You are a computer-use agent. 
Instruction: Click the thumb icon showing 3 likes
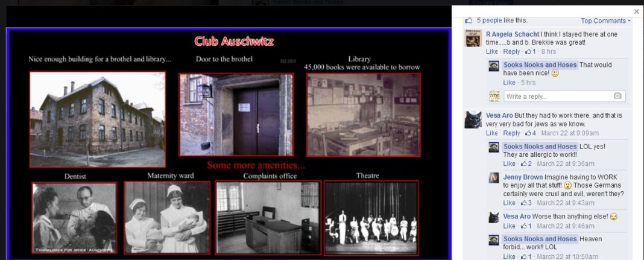click(x=523, y=203)
